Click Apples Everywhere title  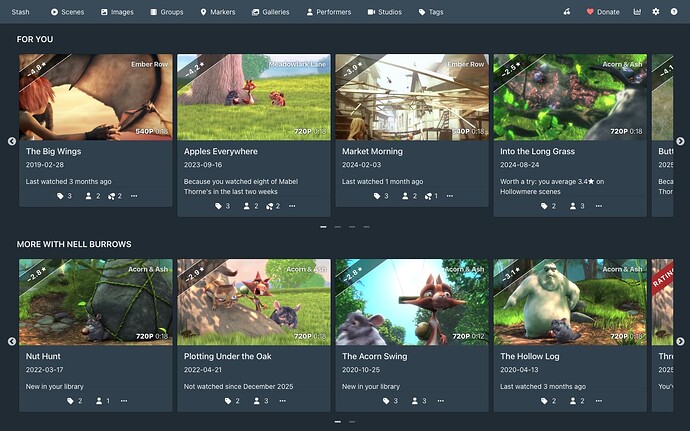coord(220,151)
